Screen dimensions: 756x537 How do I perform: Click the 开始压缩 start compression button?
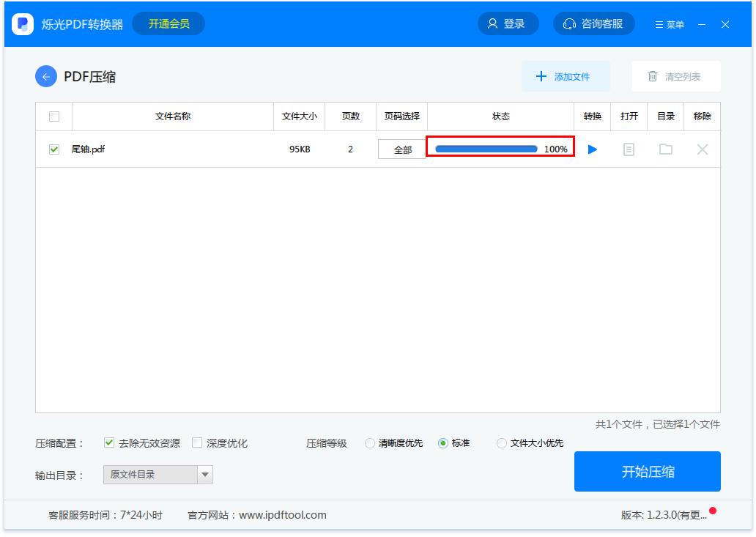point(646,472)
